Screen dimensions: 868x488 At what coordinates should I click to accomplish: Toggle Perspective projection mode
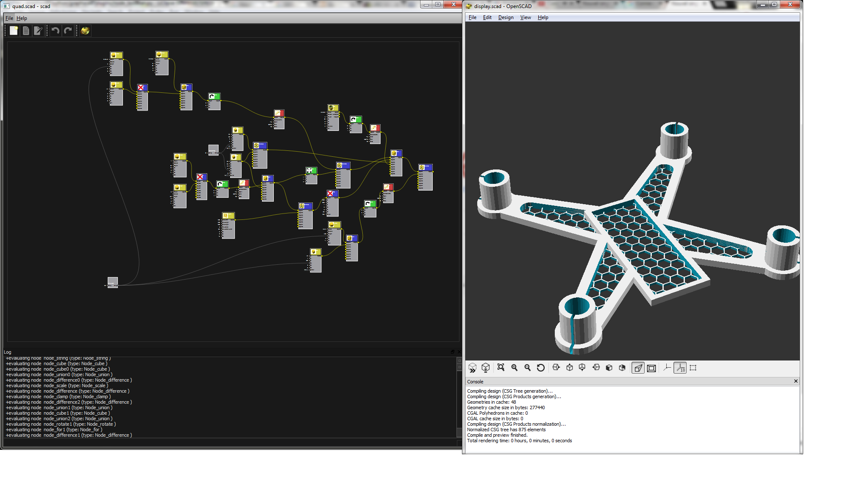pyautogui.click(x=638, y=368)
